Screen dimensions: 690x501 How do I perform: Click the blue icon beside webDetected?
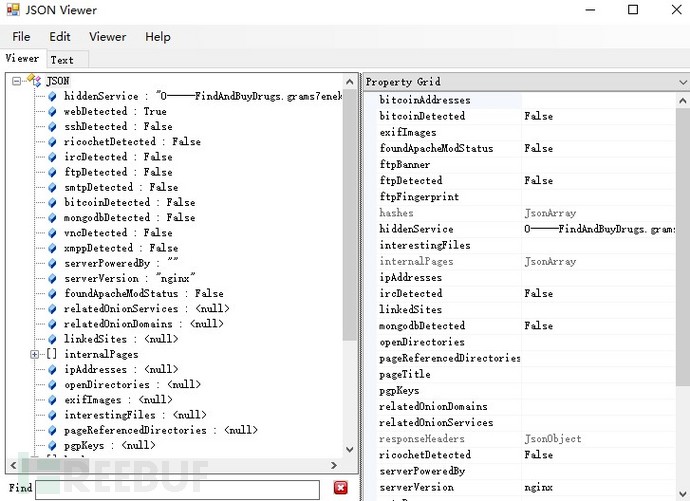[x=52, y=112]
